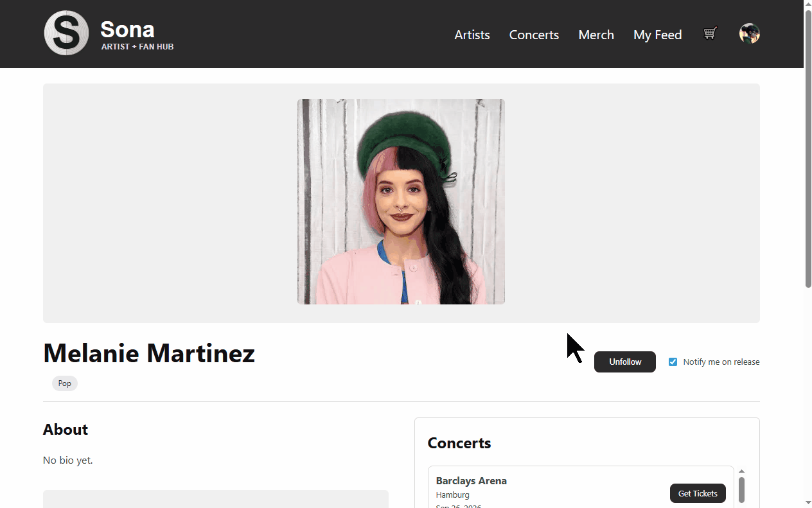Click the Barclays Arena venue name
The image size is (812, 508).
tap(471, 480)
